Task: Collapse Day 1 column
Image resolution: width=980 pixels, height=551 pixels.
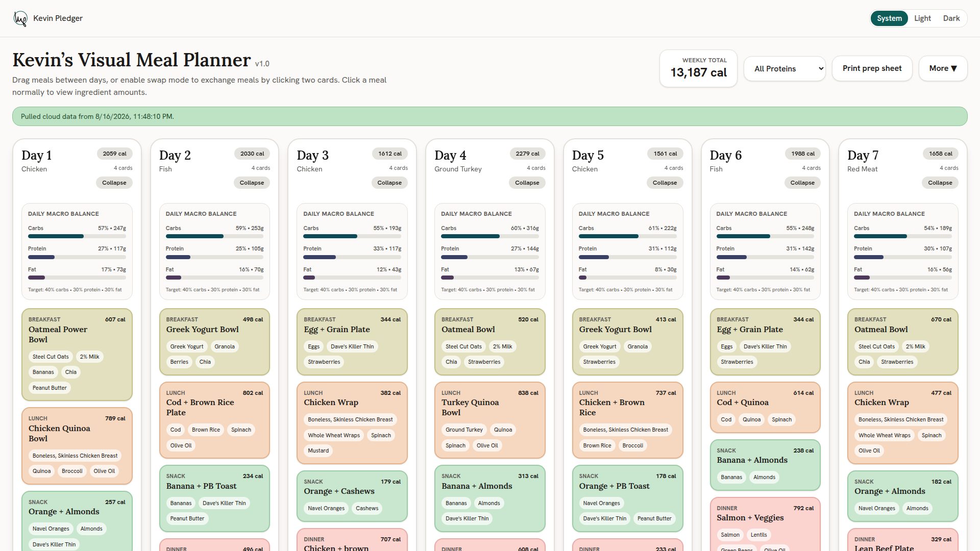Action: tap(114, 183)
